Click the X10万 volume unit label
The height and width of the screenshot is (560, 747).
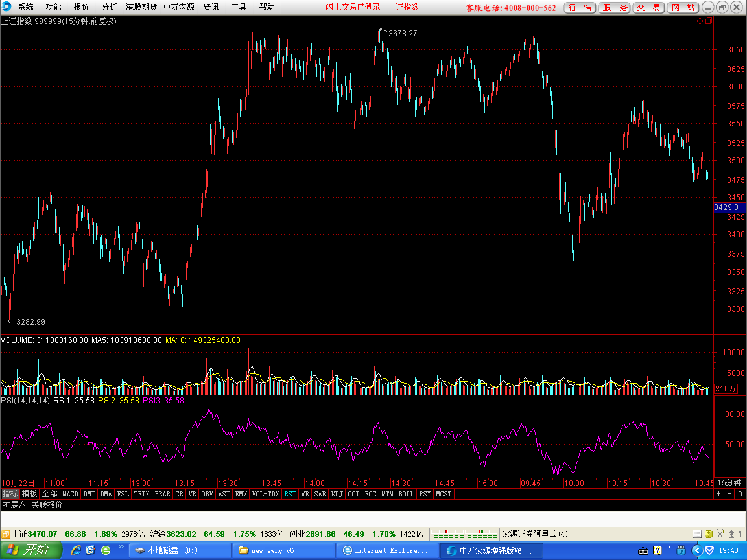(726, 389)
